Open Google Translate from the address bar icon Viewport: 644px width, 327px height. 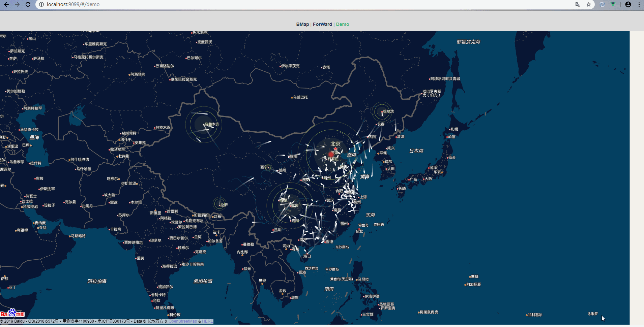point(578,5)
